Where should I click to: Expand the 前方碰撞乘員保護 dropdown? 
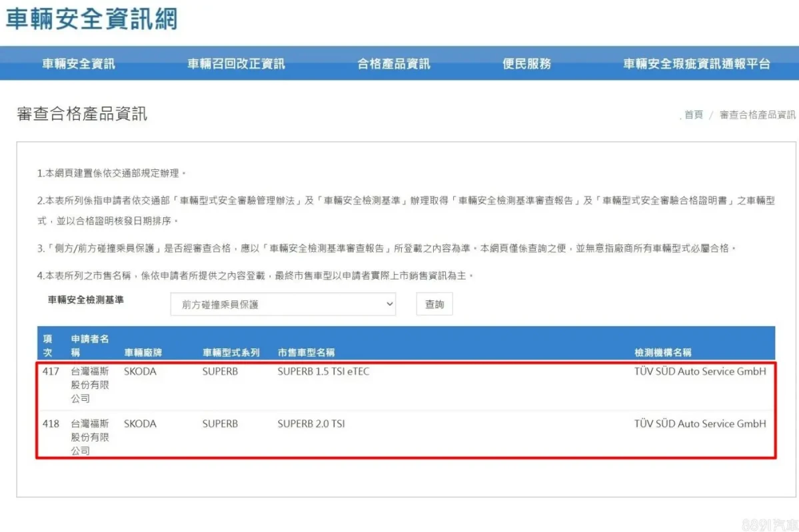coord(283,304)
